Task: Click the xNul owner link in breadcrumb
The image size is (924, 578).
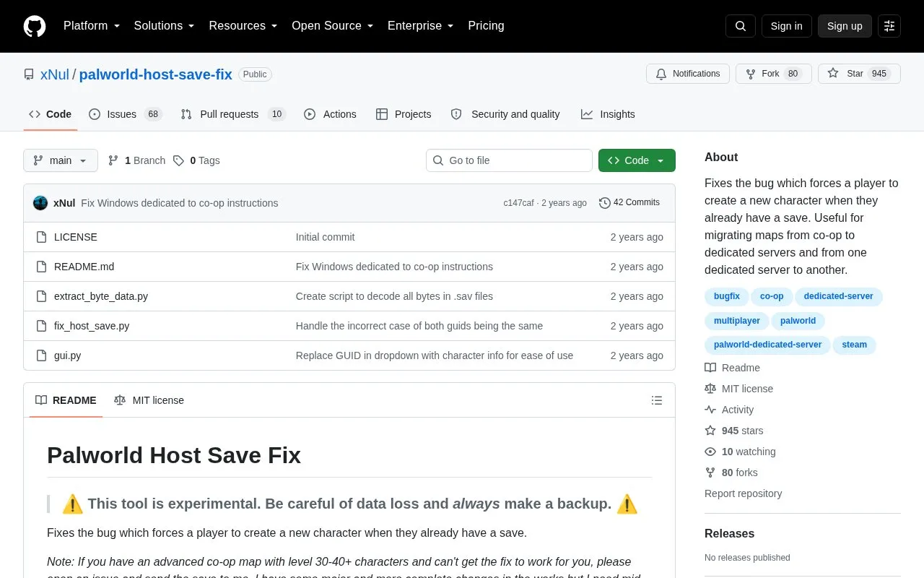Action: 55,74
